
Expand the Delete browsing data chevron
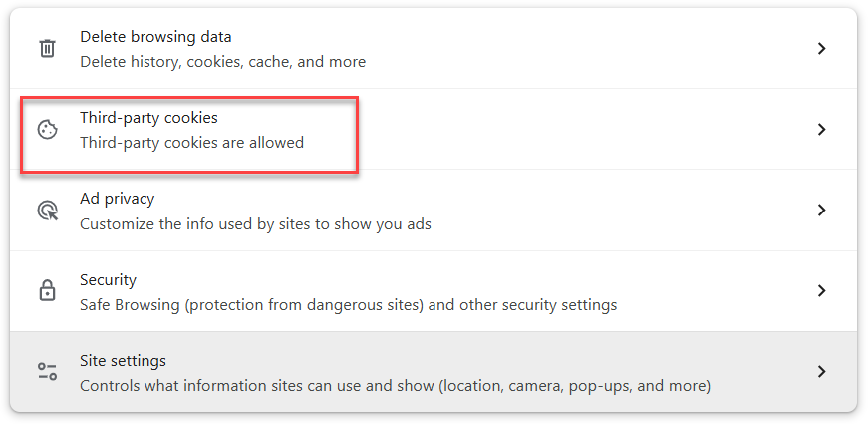click(x=821, y=49)
